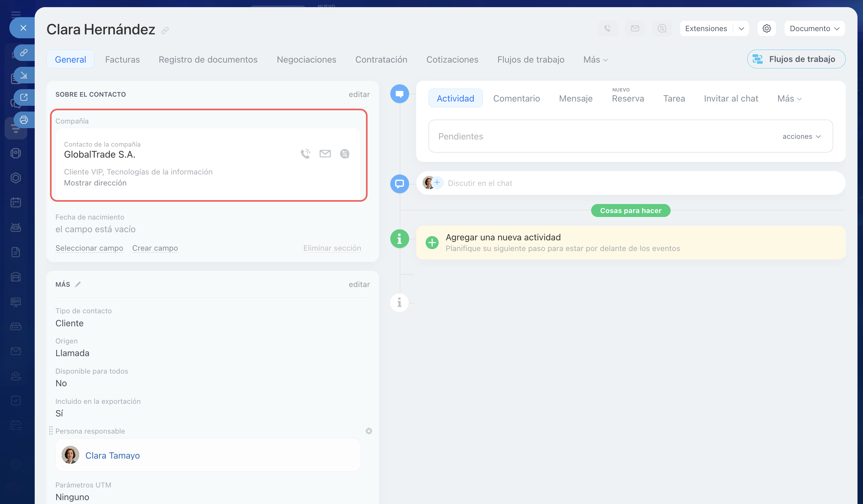Click the call icon next to GlobalTrade S.A.
Screen dimensions: 863x504
[x=305, y=154]
